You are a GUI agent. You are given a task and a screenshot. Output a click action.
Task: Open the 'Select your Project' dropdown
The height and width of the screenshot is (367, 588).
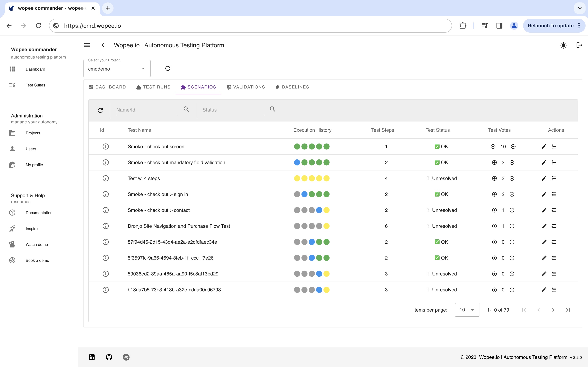pos(117,69)
